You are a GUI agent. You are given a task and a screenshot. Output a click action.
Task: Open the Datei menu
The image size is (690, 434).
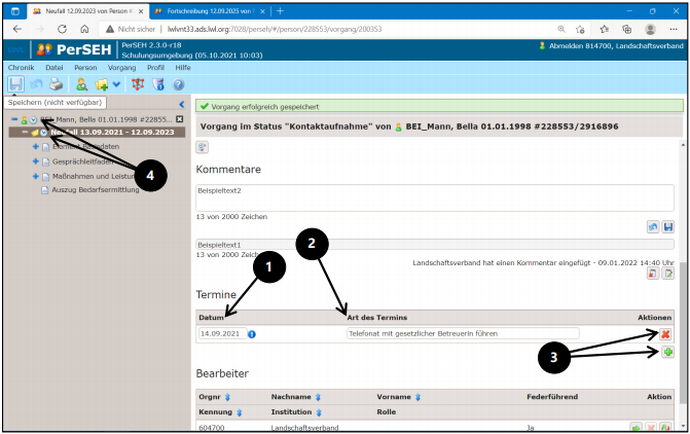[54, 67]
